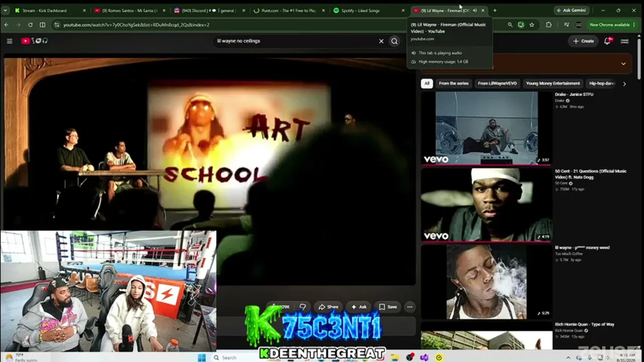Open Rich Homie Quan - Type of Way title
This screenshot has width=644, height=362.
pyautogui.click(x=585, y=324)
